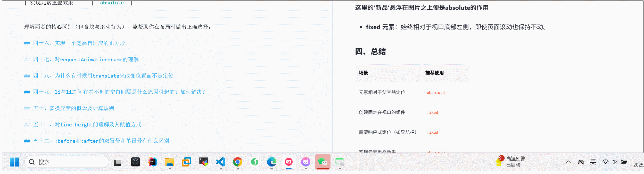Image resolution: width=644 pixels, height=174 pixels.
Task: Open the green swirl app icon in taskbar
Action: (x=255, y=162)
